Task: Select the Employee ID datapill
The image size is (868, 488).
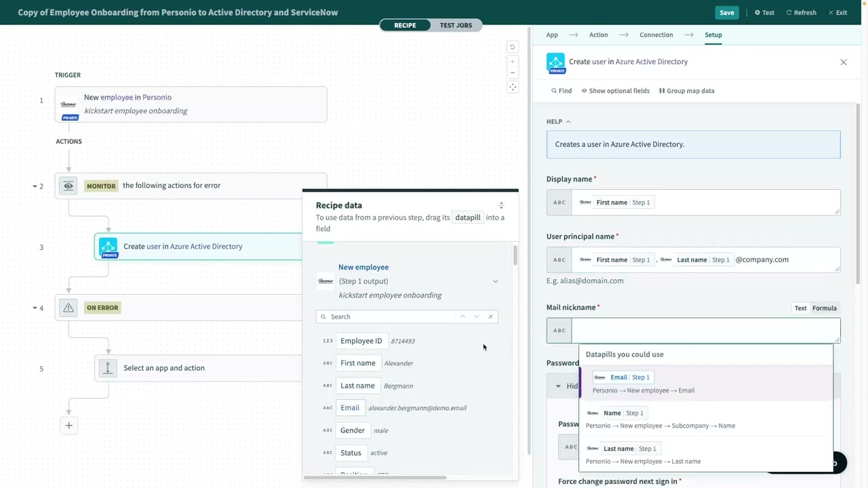Action: tap(361, 341)
